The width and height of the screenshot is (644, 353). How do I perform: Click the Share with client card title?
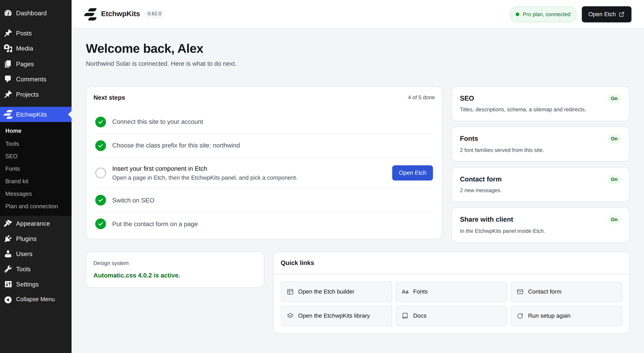click(x=486, y=220)
